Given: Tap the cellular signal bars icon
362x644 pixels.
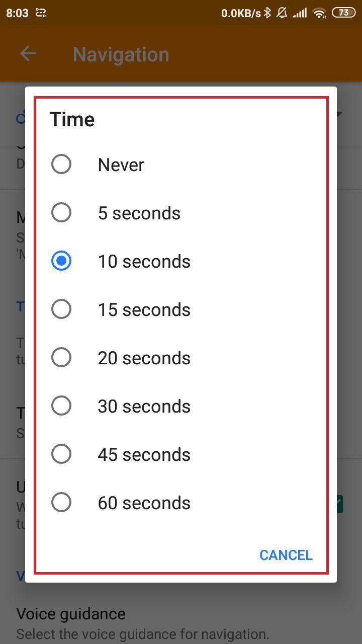Looking at the screenshot, I should coord(300,13).
